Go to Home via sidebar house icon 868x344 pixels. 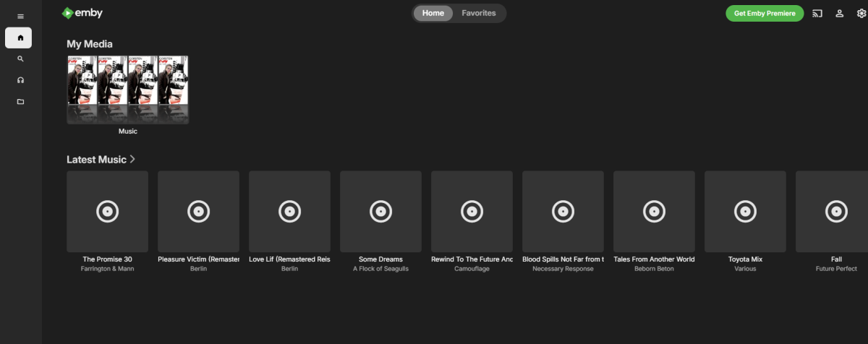tap(19, 38)
